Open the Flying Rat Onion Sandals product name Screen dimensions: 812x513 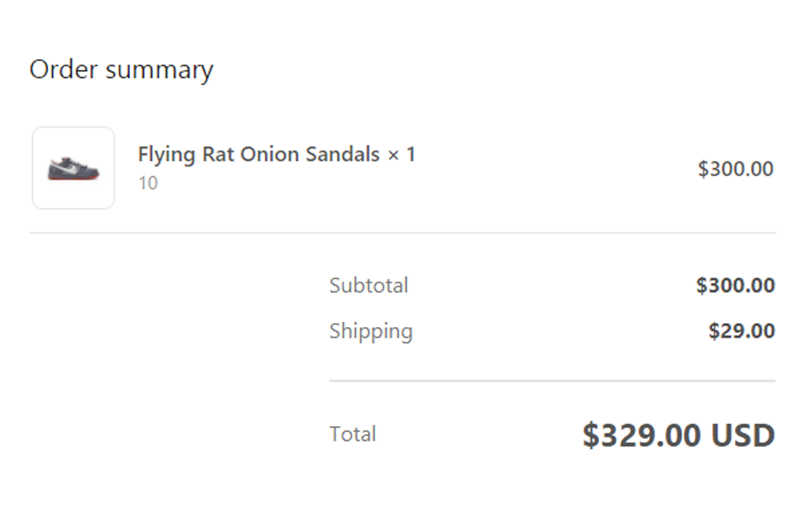[x=258, y=154]
